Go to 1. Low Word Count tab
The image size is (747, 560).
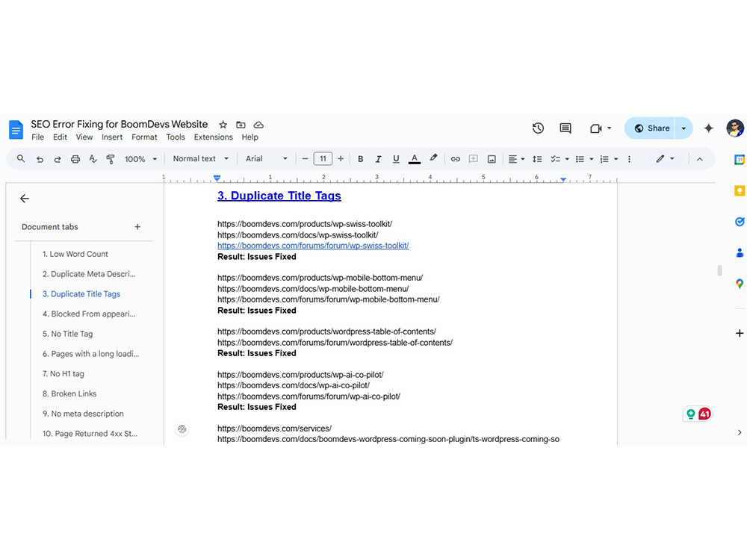[x=75, y=254]
